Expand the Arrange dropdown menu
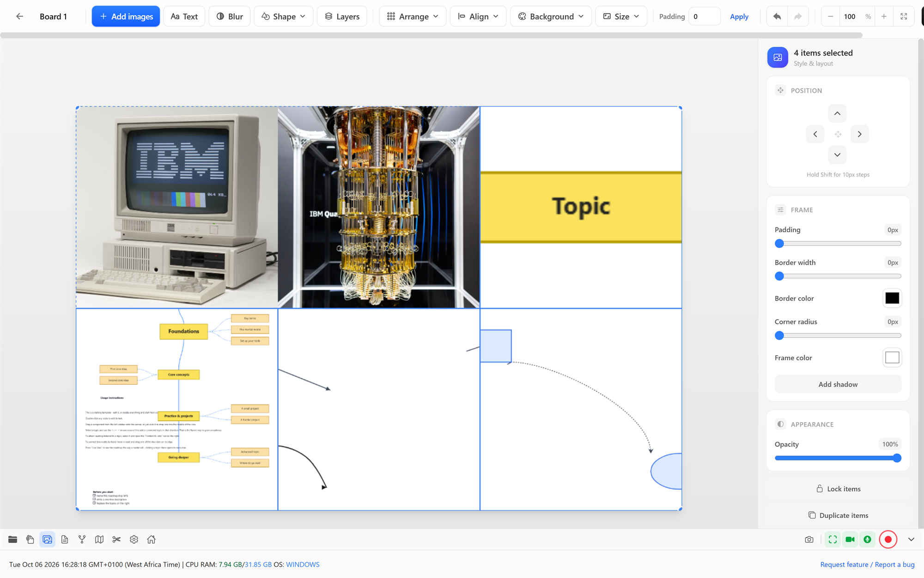The width and height of the screenshot is (924, 578). (412, 16)
